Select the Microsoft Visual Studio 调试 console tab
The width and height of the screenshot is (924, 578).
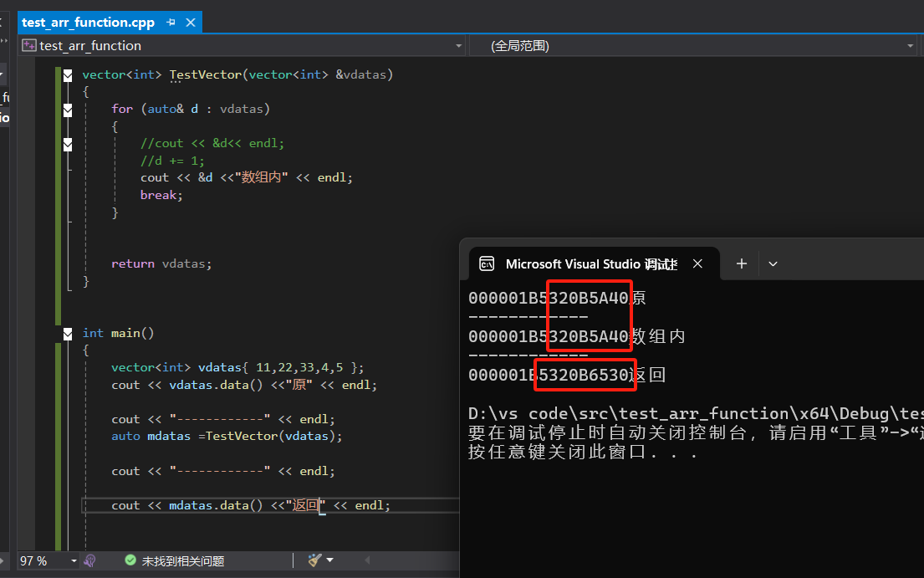pos(594,264)
